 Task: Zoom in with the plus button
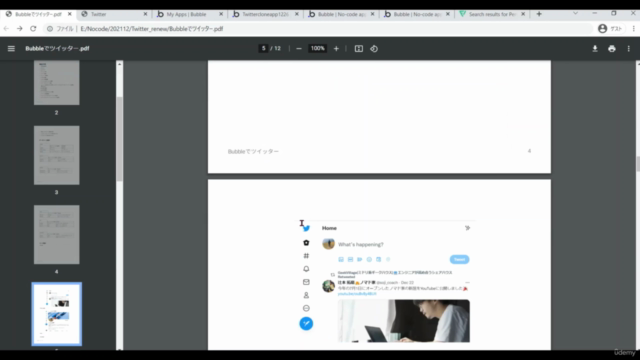point(336,49)
